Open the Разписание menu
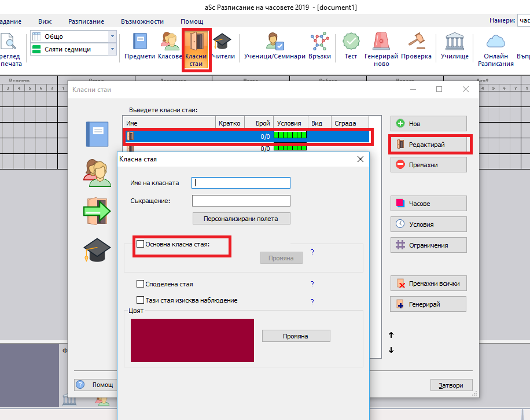Screen dimensions: 530x420 coord(86,21)
